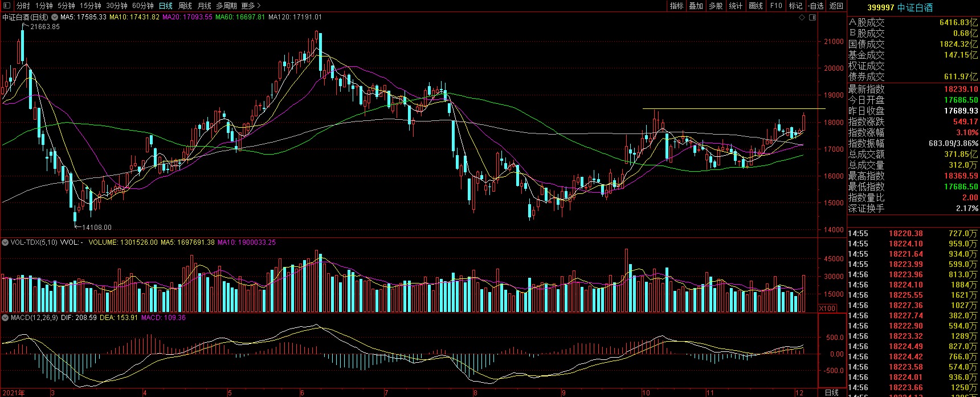This screenshot has height=397, width=980.
Task: Click the 统计 statistics button
Action: point(736,6)
